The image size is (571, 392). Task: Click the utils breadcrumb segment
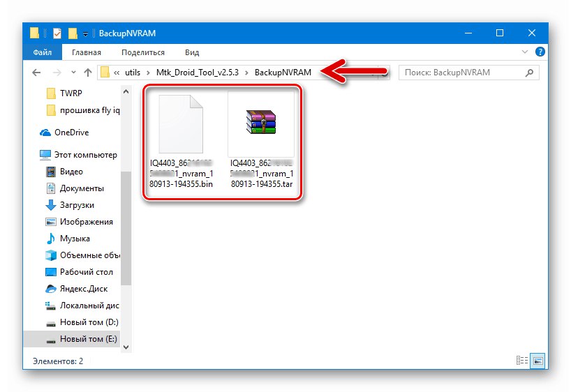(133, 73)
